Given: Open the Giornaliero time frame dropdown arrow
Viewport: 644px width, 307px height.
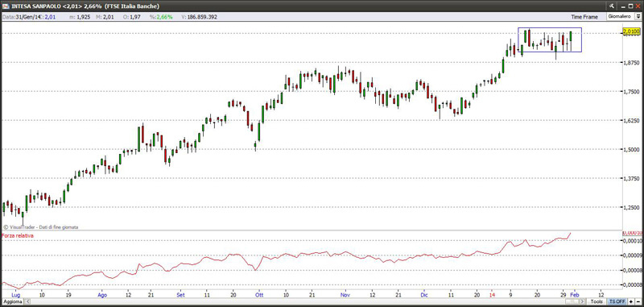Looking at the screenshot, I should (638, 17).
